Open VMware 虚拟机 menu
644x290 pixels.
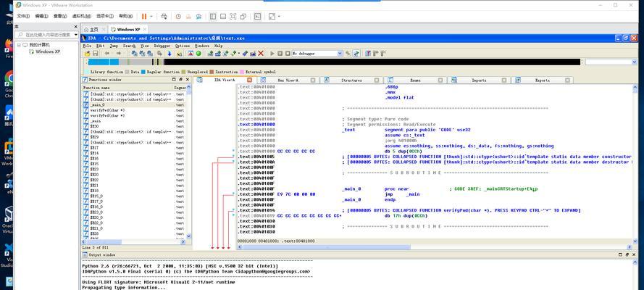click(81, 17)
